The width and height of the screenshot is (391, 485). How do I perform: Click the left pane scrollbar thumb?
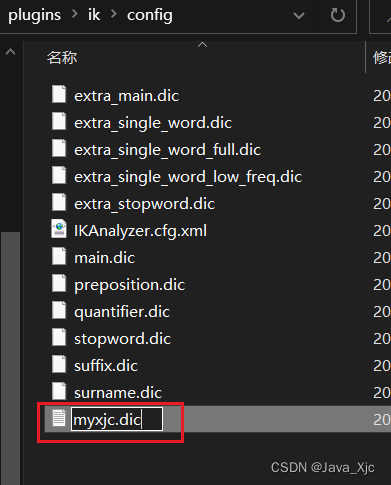(11, 358)
